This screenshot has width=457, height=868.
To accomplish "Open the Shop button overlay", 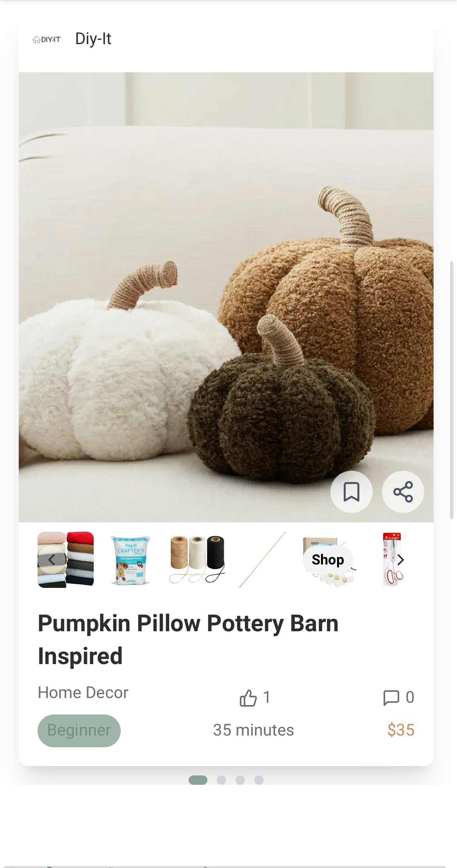I will tap(328, 560).
